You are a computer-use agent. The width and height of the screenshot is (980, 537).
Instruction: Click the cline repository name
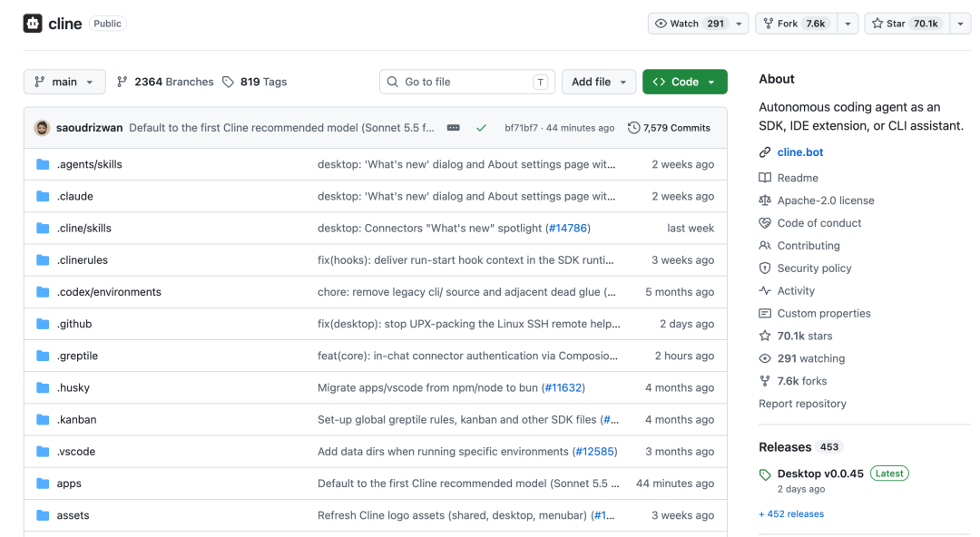pyautogui.click(x=65, y=23)
